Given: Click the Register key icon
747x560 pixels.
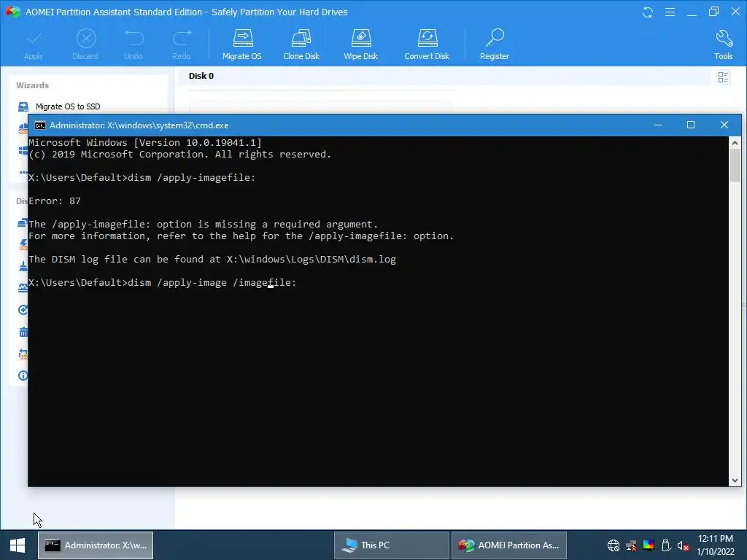Looking at the screenshot, I should tap(495, 38).
